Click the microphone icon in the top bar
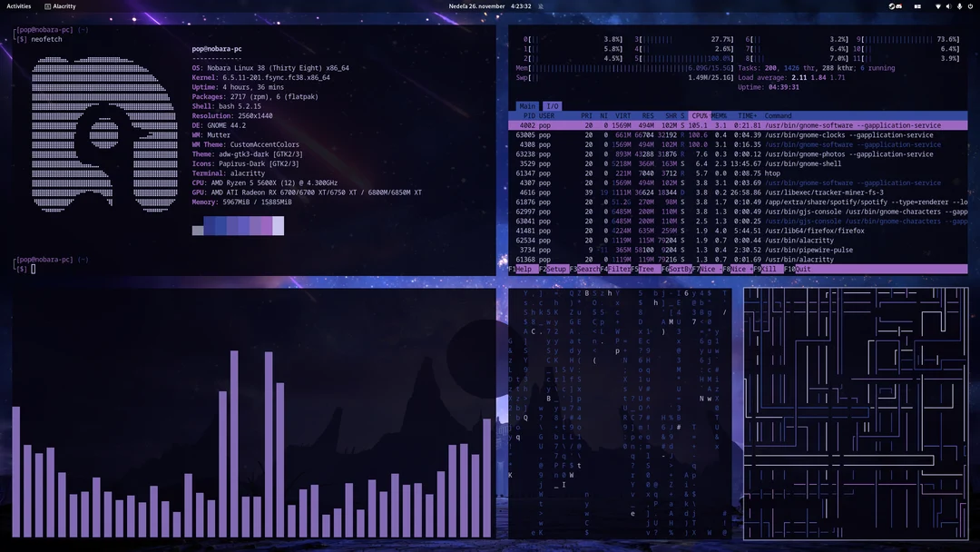This screenshot has height=552, width=980. pyautogui.click(x=959, y=6)
